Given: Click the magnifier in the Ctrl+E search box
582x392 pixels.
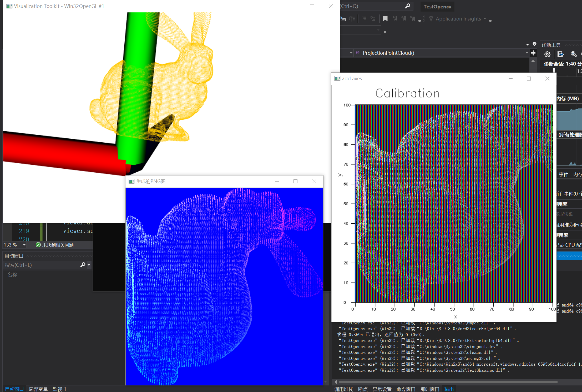Looking at the screenshot, I should tap(83, 265).
